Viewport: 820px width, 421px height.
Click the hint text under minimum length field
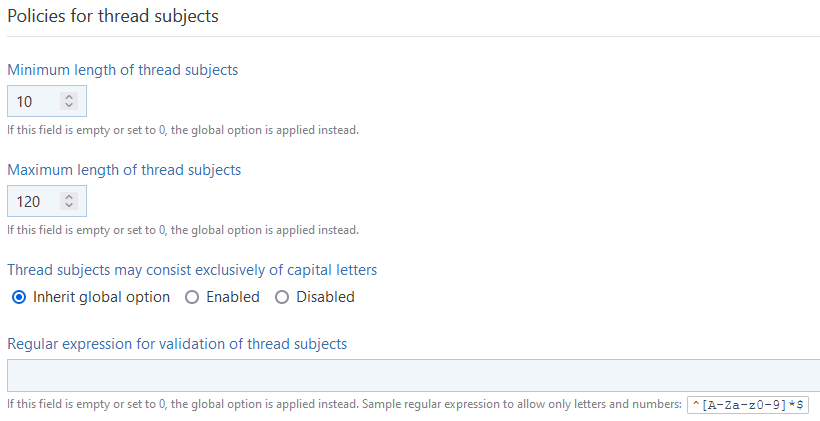[x=182, y=130]
